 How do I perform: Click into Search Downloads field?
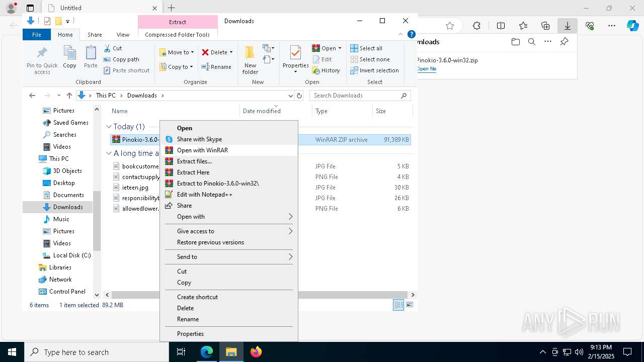[x=360, y=96]
